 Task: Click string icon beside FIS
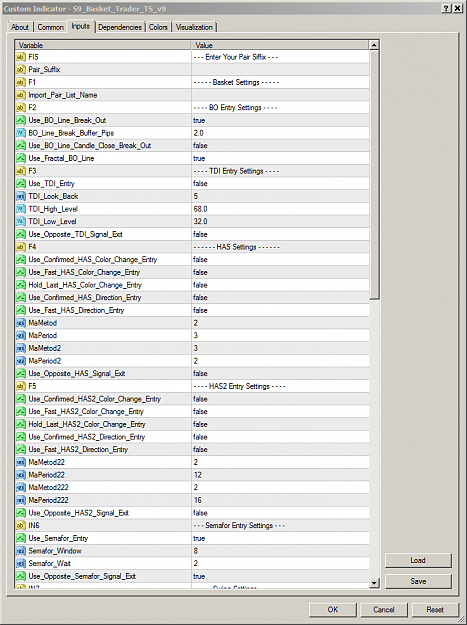[x=21, y=57]
